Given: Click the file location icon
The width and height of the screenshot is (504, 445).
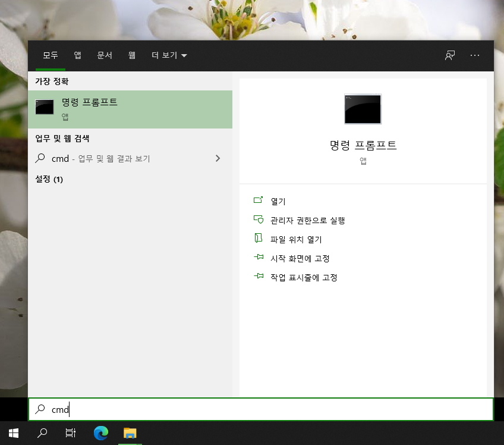Looking at the screenshot, I should pyautogui.click(x=259, y=238).
